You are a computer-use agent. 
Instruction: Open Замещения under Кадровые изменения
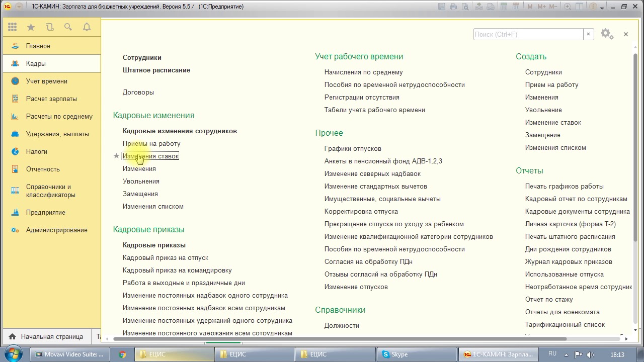(140, 194)
